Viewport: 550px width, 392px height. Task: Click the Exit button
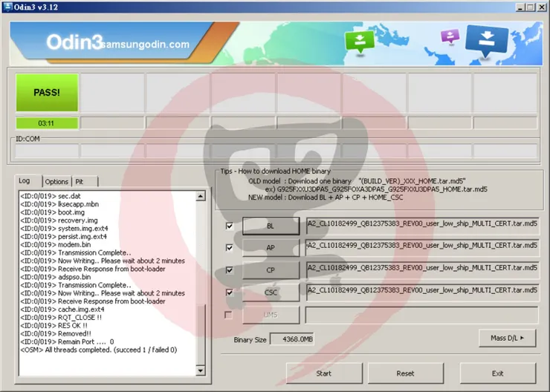pyautogui.click(x=498, y=373)
